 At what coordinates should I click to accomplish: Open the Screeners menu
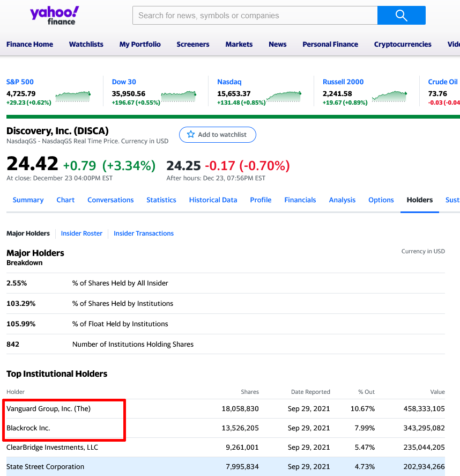tap(193, 45)
